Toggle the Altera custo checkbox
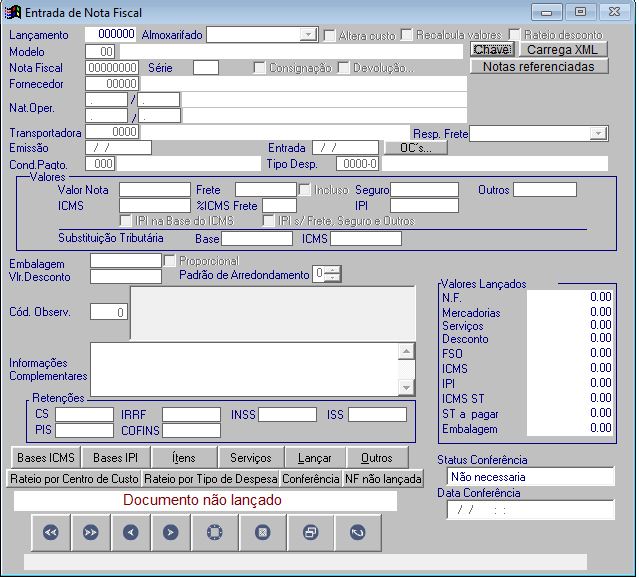 [329, 35]
